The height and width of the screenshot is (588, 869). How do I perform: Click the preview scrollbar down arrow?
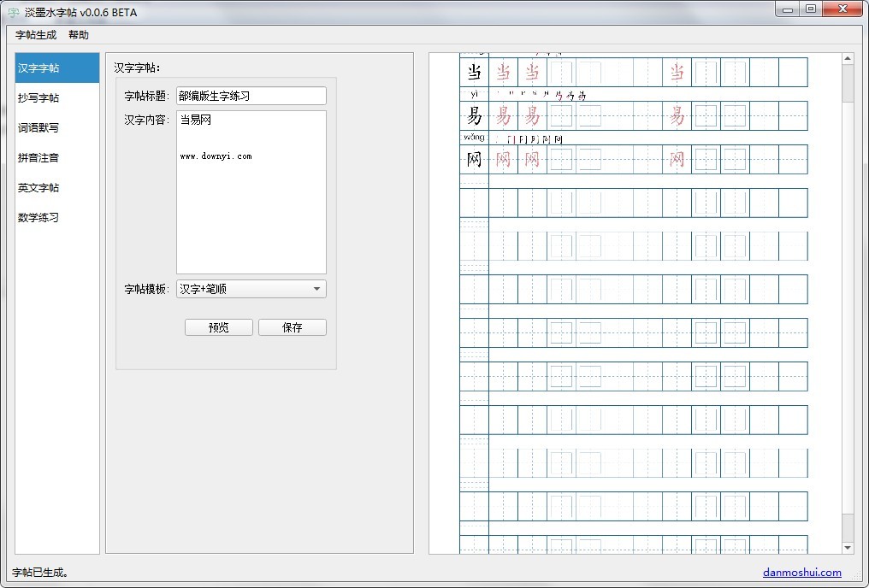coord(848,548)
